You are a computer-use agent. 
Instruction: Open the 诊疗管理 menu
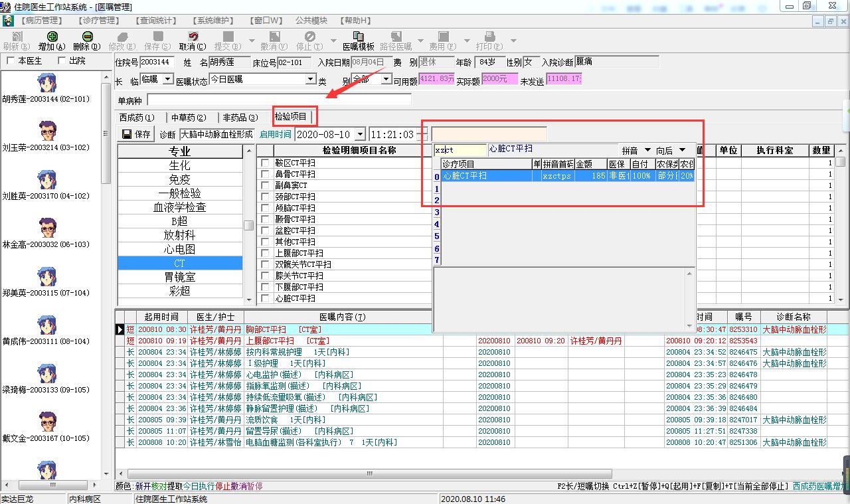100,21
